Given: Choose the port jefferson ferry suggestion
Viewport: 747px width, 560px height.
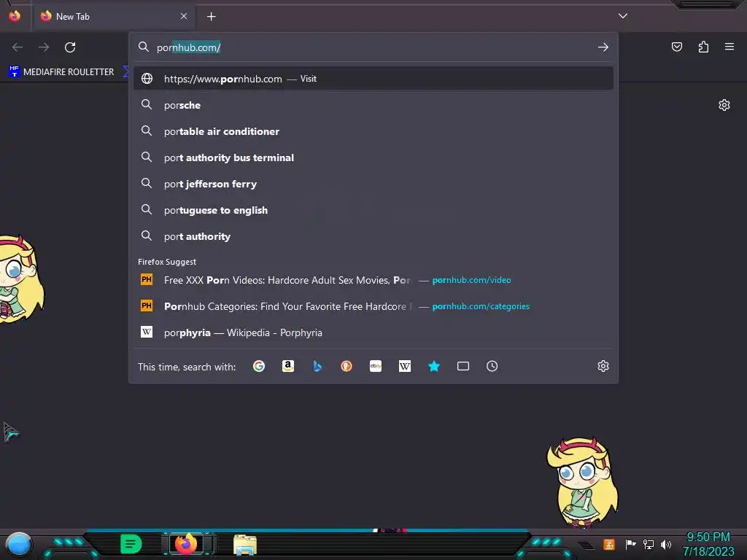Looking at the screenshot, I should [x=373, y=183].
